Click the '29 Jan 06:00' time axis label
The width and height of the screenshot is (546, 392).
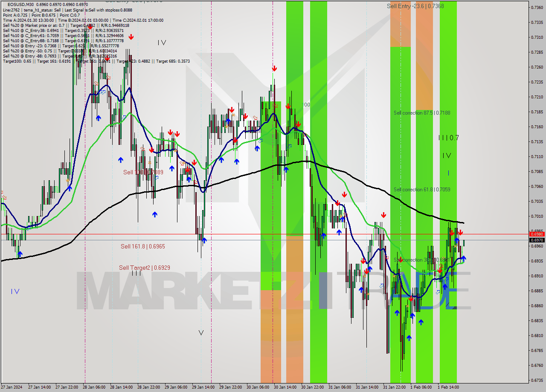176,387
